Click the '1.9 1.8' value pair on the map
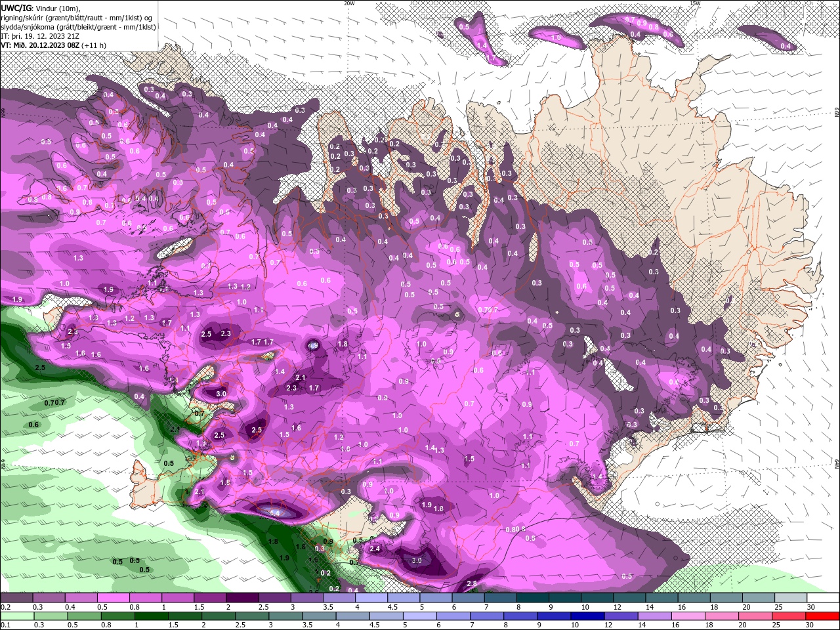 point(432,507)
